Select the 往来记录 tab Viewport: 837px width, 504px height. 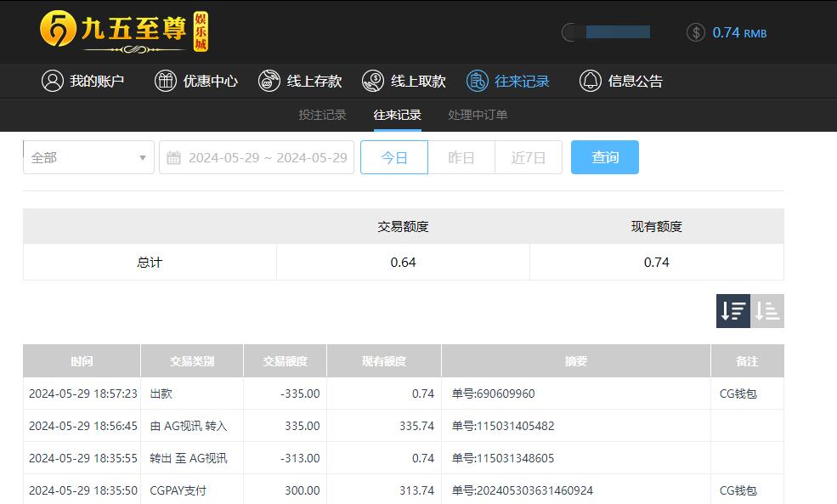tap(396, 115)
